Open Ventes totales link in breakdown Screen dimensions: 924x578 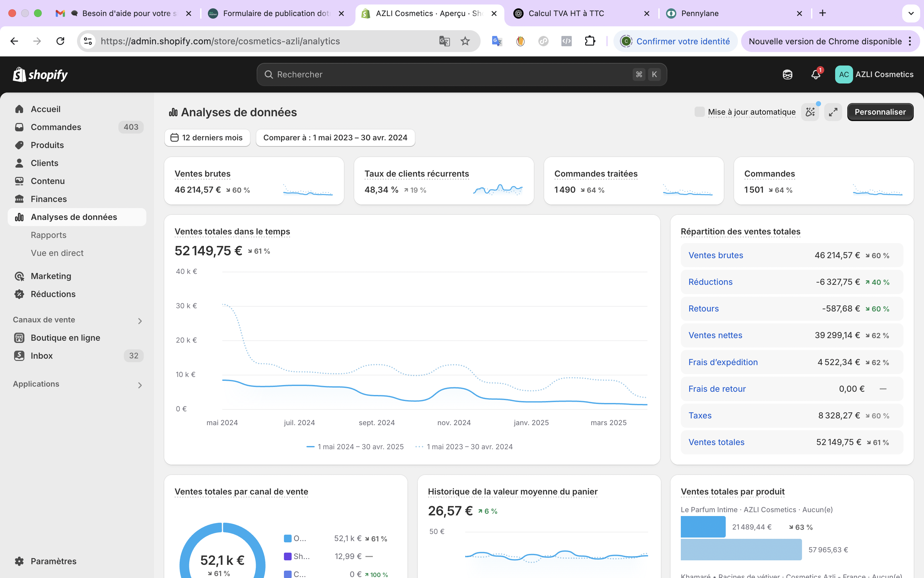tap(716, 442)
